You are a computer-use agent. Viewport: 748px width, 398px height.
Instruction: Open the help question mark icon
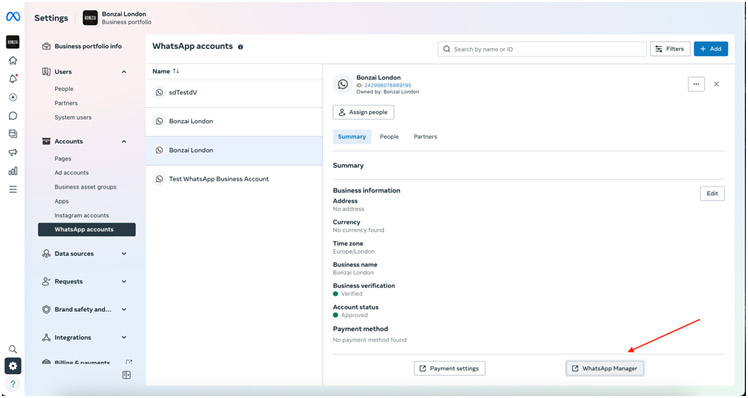click(x=13, y=384)
